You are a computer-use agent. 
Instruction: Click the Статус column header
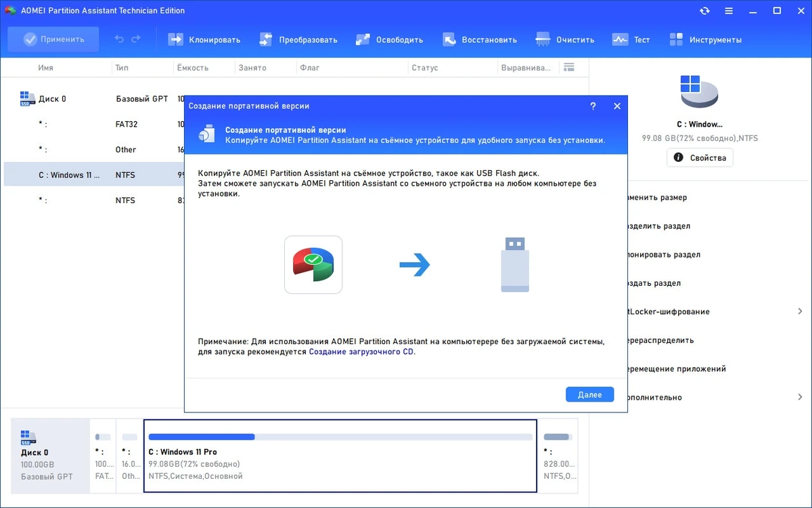pyautogui.click(x=424, y=68)
